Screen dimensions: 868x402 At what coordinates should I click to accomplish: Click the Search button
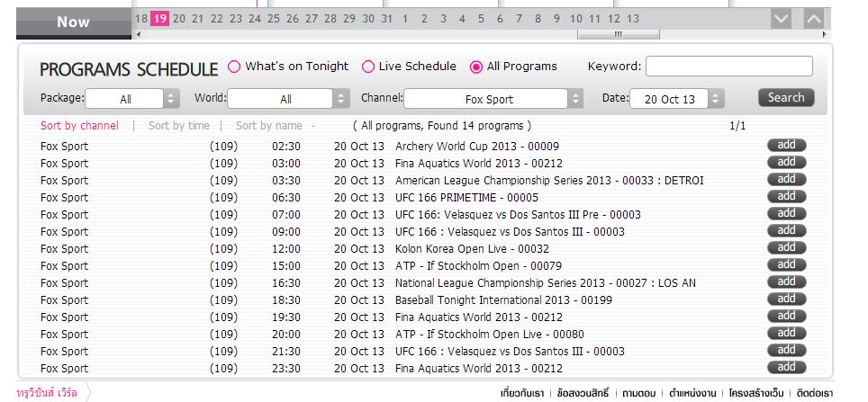785,98
